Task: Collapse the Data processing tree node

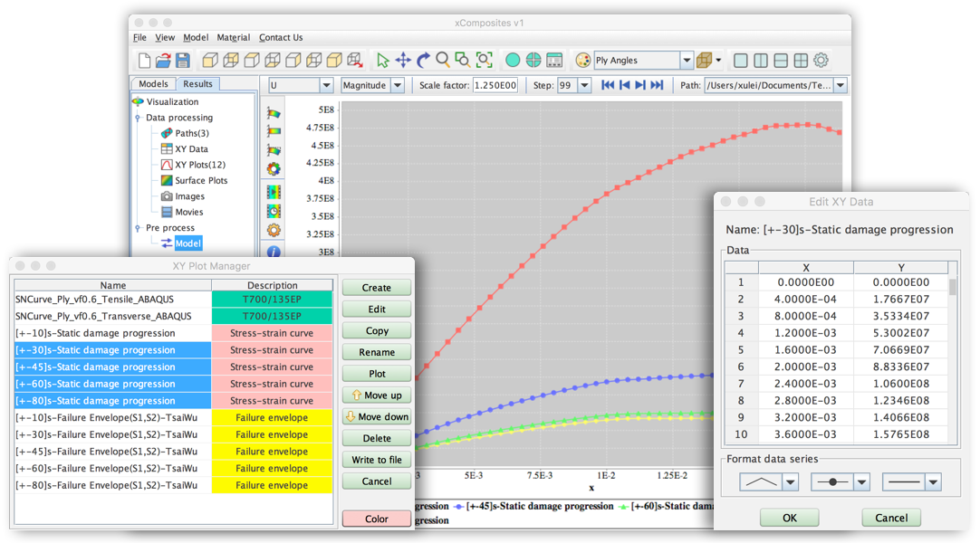Action: 137,118
